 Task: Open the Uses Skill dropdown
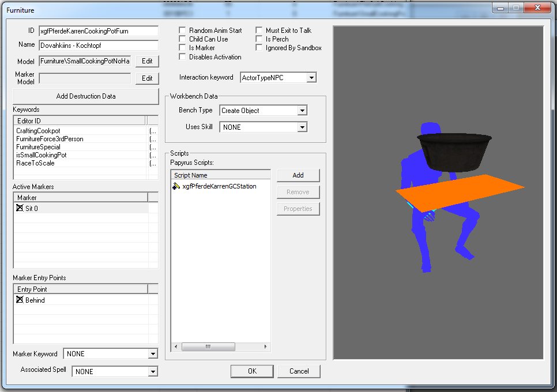(x=302, y=127)
